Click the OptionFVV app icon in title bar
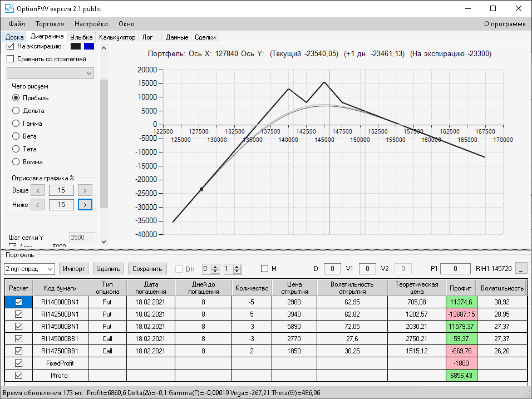Screen dimensions: 532x399 coord(9,8)
